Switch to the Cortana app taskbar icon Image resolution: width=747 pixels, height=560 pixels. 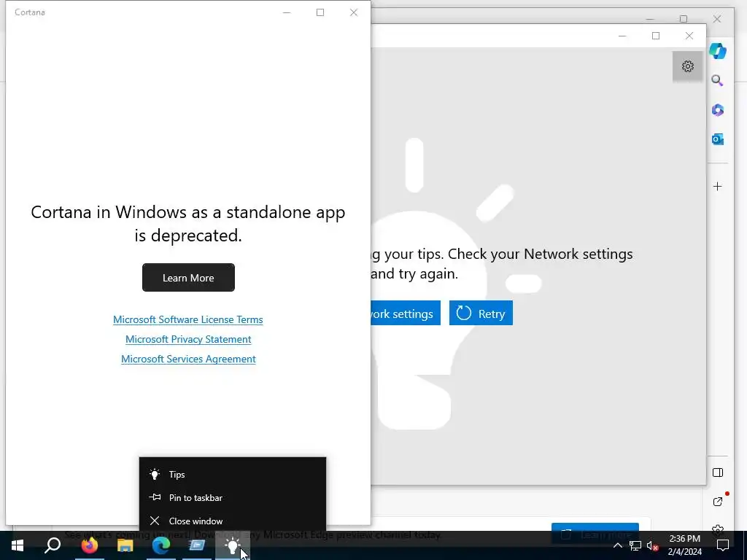click(x=197, y=545)
